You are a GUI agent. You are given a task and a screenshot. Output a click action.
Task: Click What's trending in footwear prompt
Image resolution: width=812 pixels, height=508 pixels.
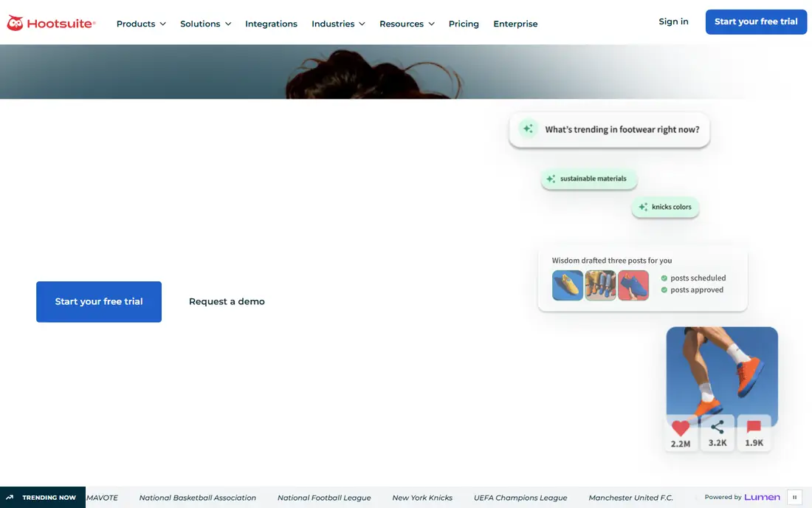[x=610, y=129]
